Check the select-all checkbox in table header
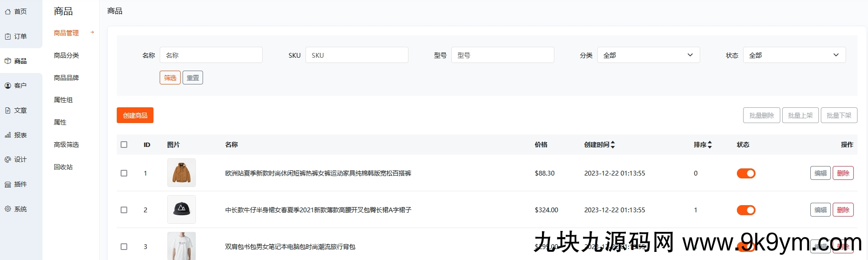The image size is (868, 260). (124, 145)
